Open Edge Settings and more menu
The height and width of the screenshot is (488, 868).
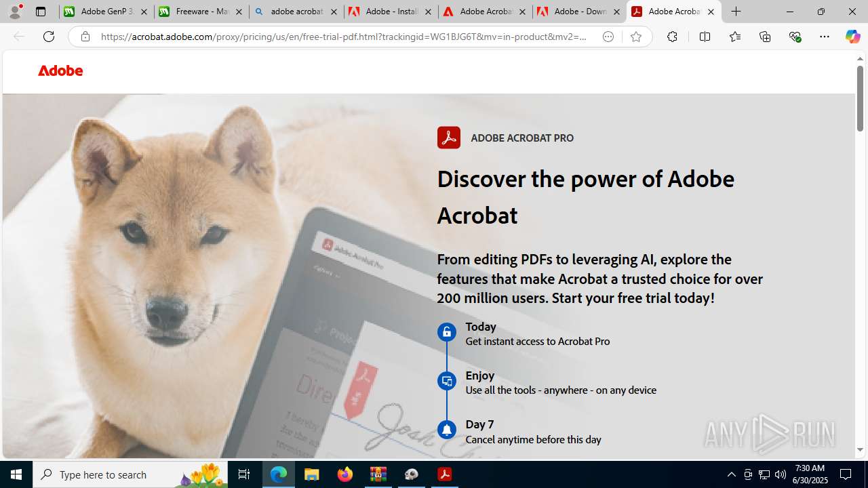point(825,37)
